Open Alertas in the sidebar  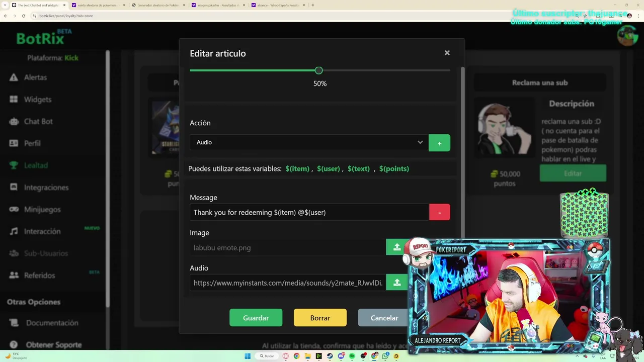tap(35, 77)
